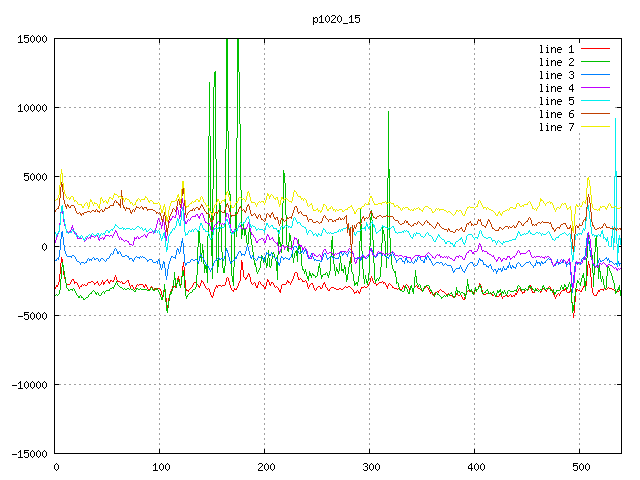Screen dimensions: 640x480
Task: Click the y-axis label 10000
Action: click(x=32, y=108)
